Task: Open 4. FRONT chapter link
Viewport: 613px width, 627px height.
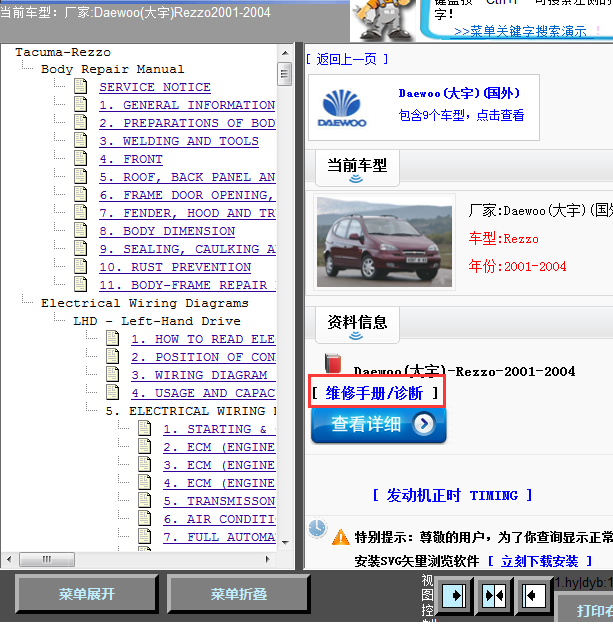Action: [131, 159]
